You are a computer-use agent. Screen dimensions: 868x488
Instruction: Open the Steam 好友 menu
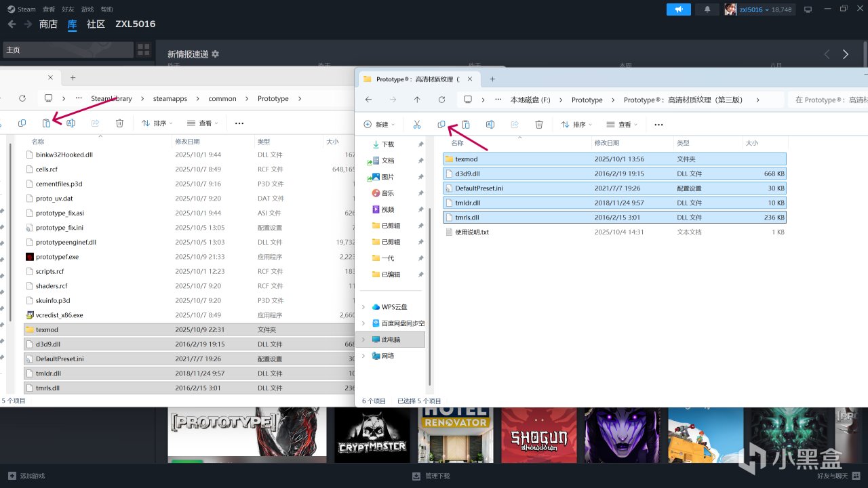68,9
